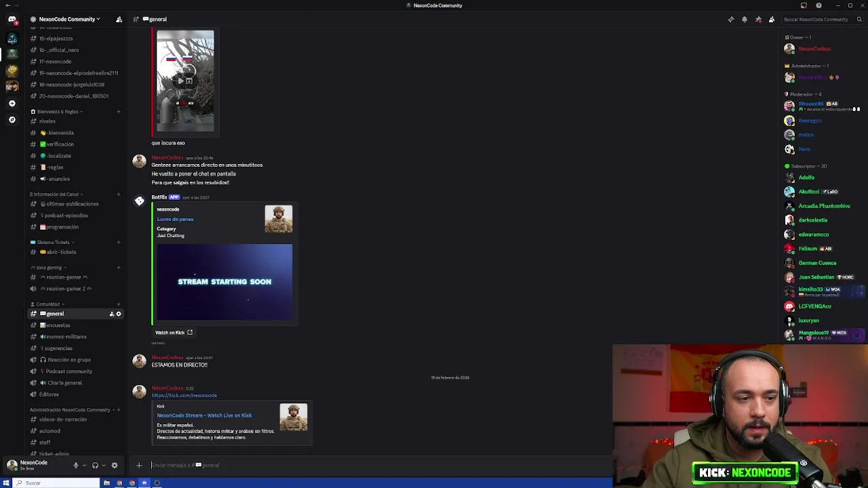Collapse the Comunidad category

pyautogui.click(x=47, y=304)
